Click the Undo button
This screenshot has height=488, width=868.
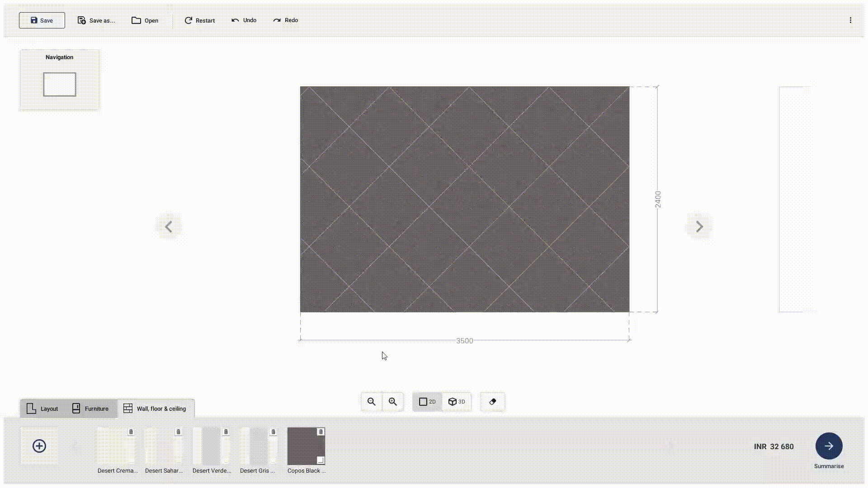(x=244, y=20)
